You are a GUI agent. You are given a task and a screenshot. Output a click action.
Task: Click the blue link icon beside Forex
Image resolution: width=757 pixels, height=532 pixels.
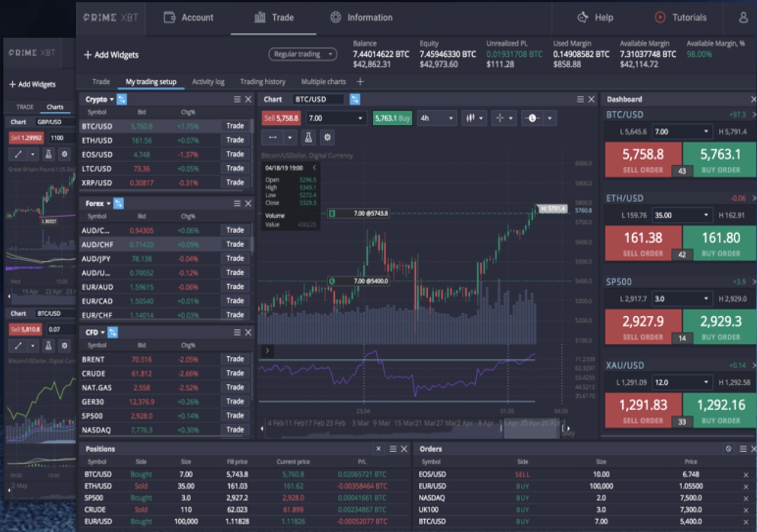pyautogui.click(x=119, y=203)
